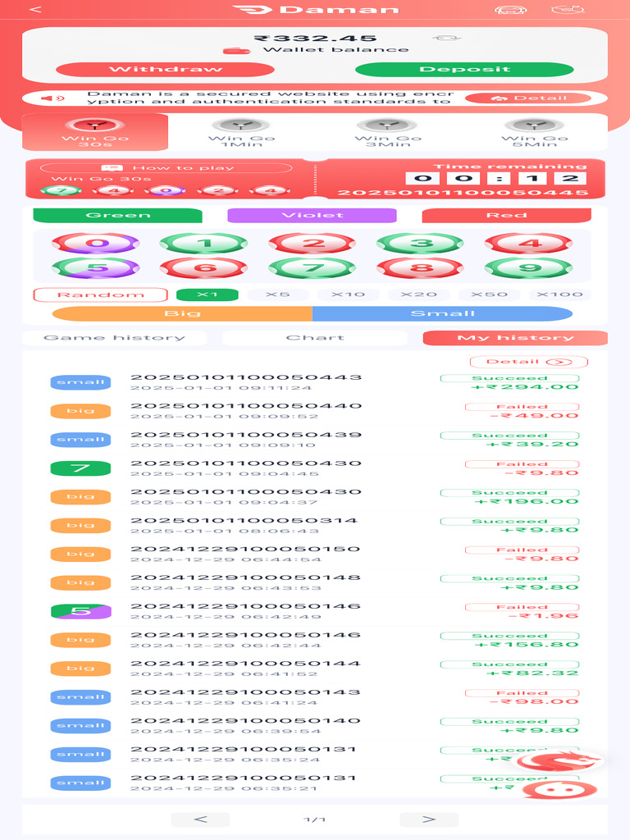Click the ₹332.45 wallet balance
The image size is (630, 840).
click(315, 39)
